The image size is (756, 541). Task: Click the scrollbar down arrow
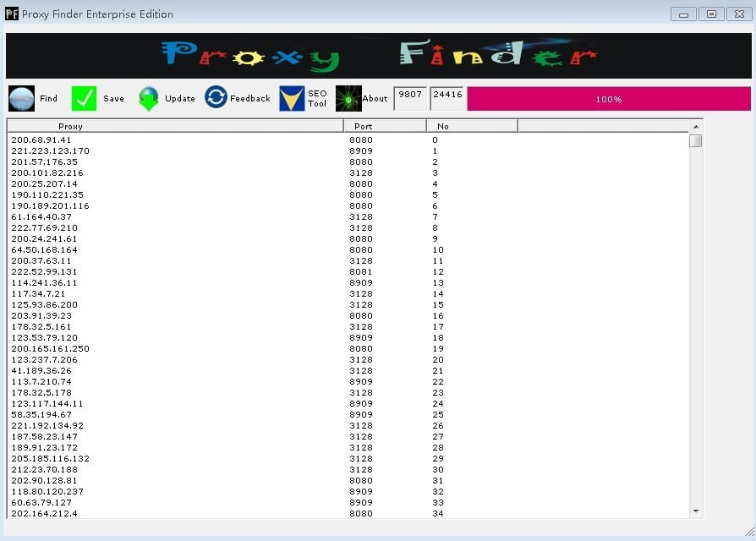(x=696, y=511)
